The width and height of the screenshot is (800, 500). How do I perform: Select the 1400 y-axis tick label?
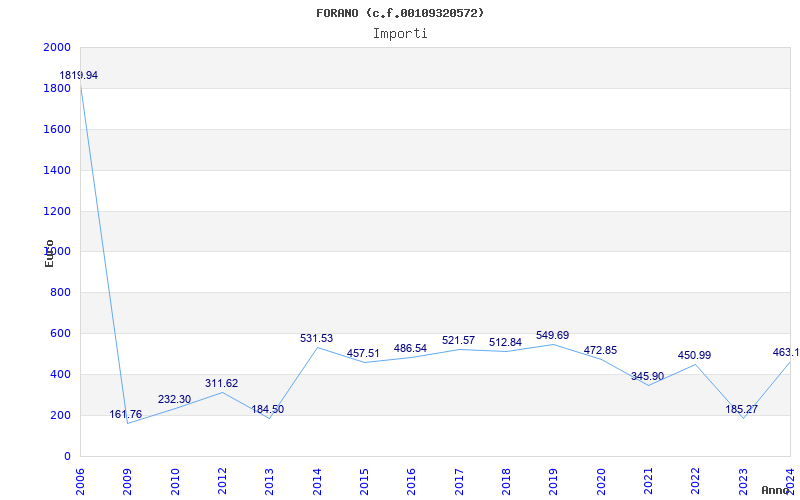click(57, 170)
